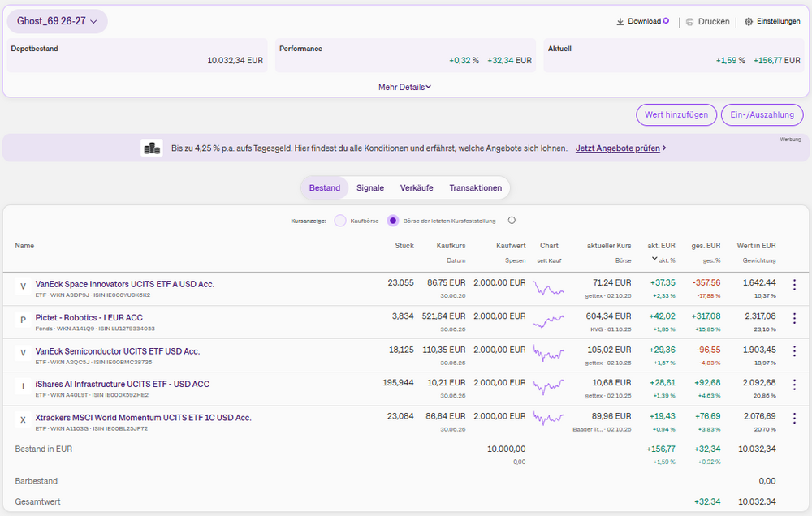The height and width of the screenshot is (516, 812).
Task: Click the chart thumbnail for VanEck Semiconductor
Action: (549, 354)
